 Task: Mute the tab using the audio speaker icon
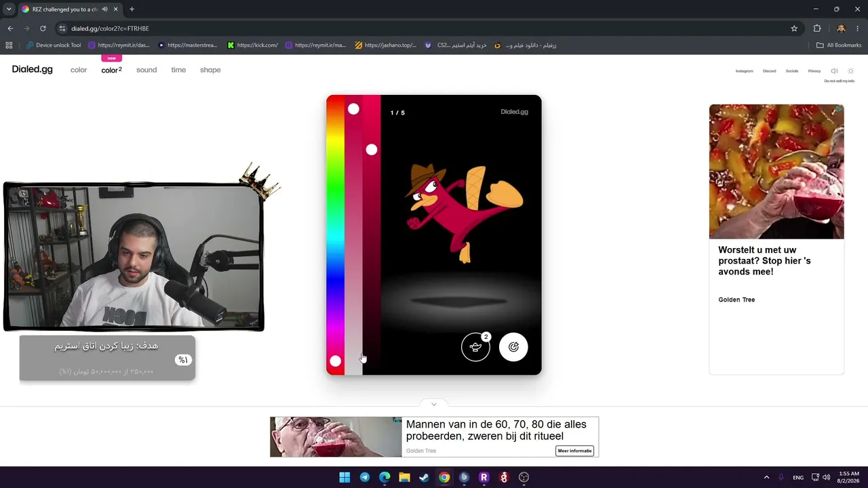[104, 9]
